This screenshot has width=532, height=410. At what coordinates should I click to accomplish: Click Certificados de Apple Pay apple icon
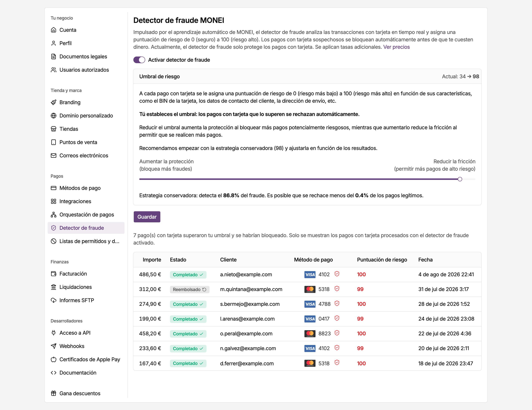[x=54, y=359]
